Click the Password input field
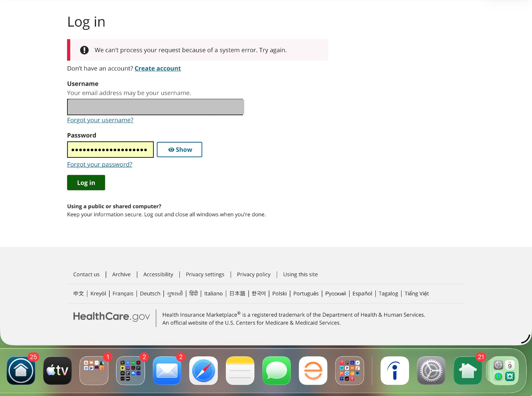 click(x=110, y=150)
